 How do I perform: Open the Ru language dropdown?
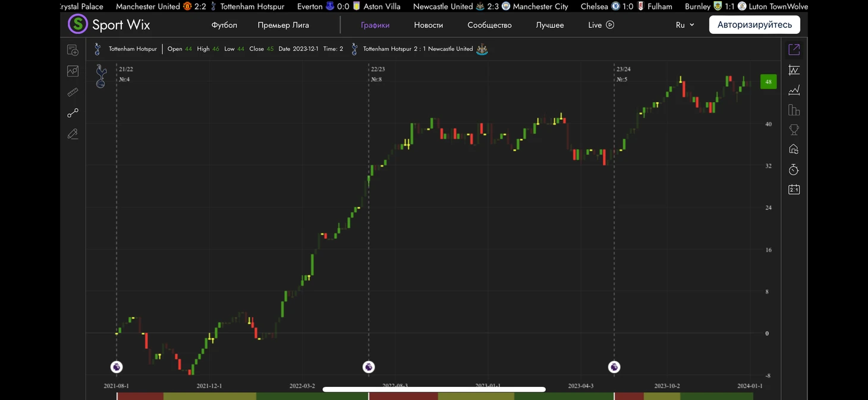coord(685,25)
